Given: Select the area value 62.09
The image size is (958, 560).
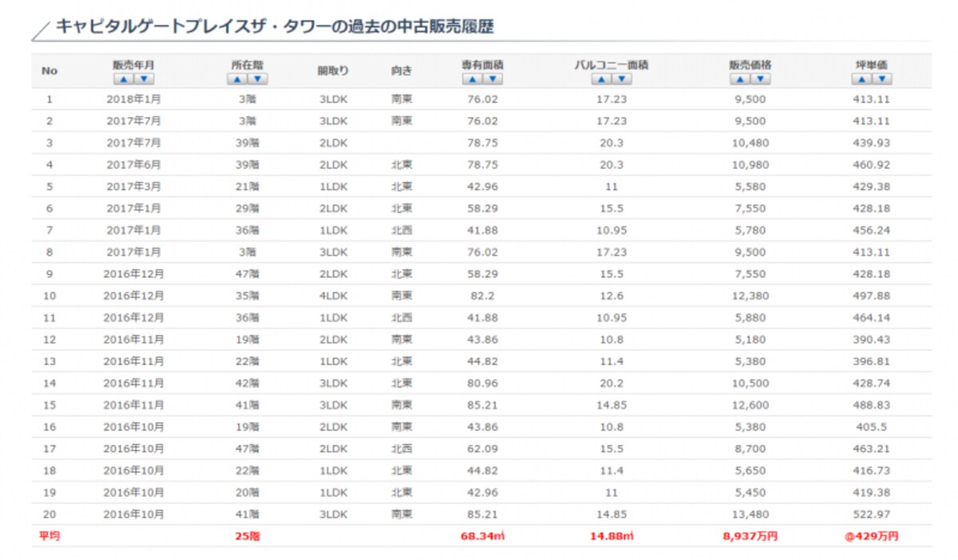Looking at the screenshot, I should click(482, 448).
